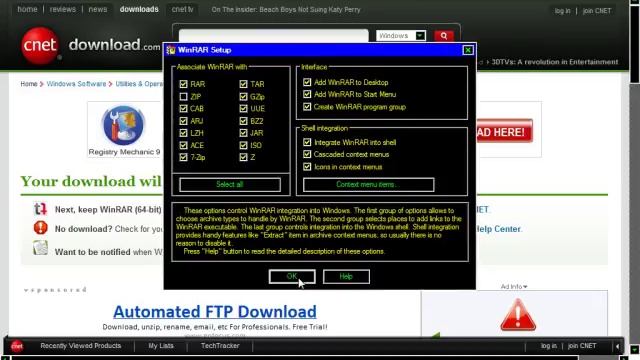
Task: Open Beach Boys Katy Perry headline
Action: coord(286,9)
